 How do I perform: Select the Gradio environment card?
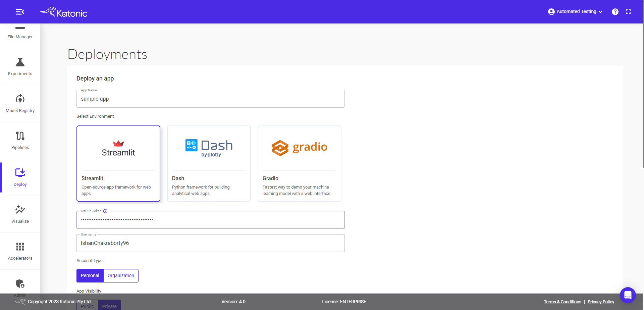[300, 164]
